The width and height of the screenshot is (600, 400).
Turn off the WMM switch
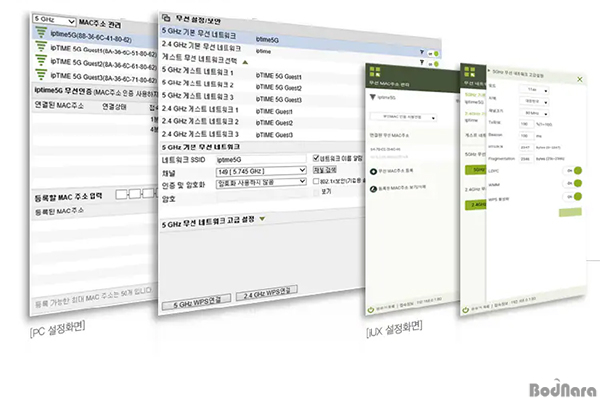click(573, 184)
